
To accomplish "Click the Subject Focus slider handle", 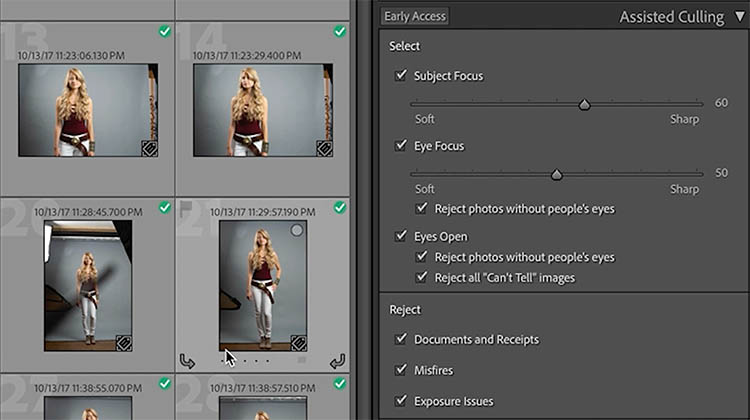I will [585, 104].
